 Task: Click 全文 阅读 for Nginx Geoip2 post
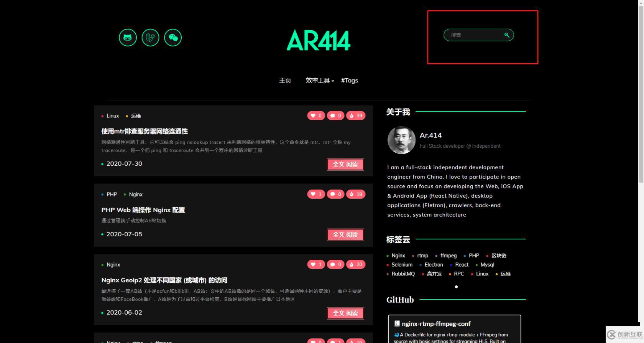[345, 313]
